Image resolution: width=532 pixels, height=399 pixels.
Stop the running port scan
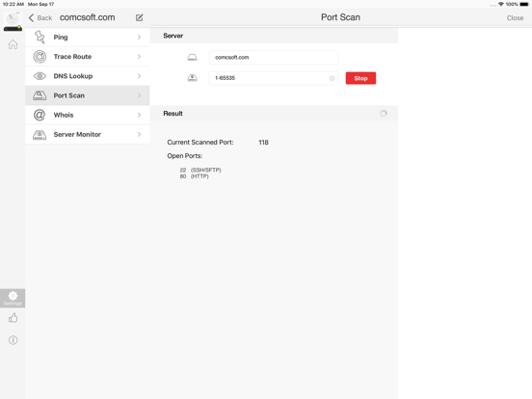360,78
